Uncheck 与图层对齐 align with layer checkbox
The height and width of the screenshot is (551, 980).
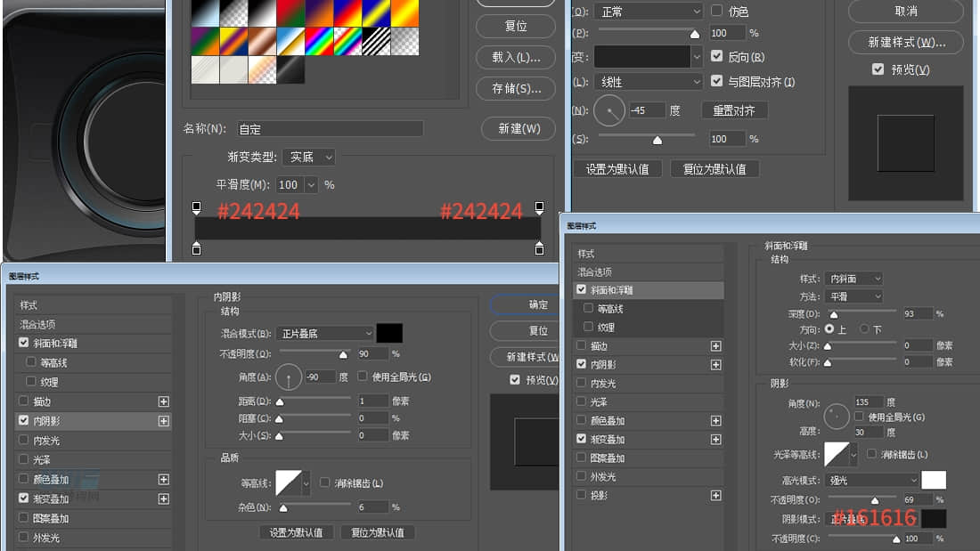(x=717, y=81)
